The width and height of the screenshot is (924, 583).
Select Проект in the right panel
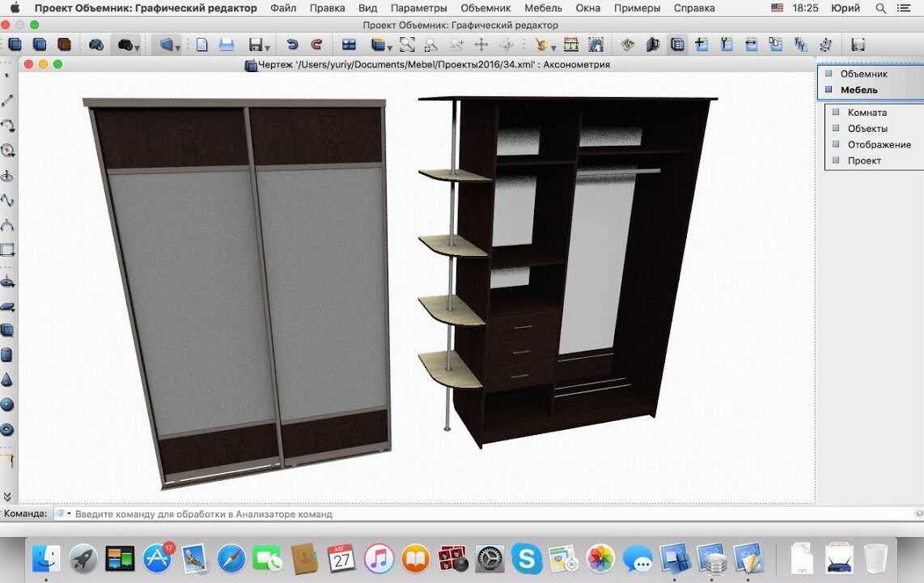(x=863, y=160)
